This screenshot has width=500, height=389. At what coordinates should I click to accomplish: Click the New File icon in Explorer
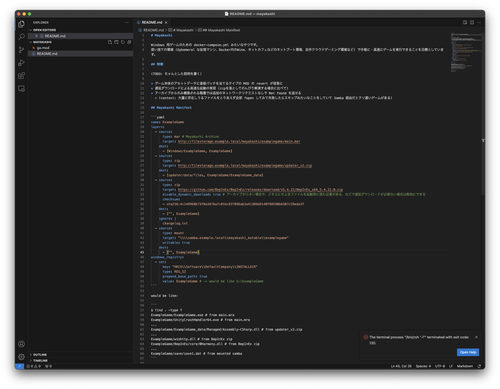coord(110,42)
